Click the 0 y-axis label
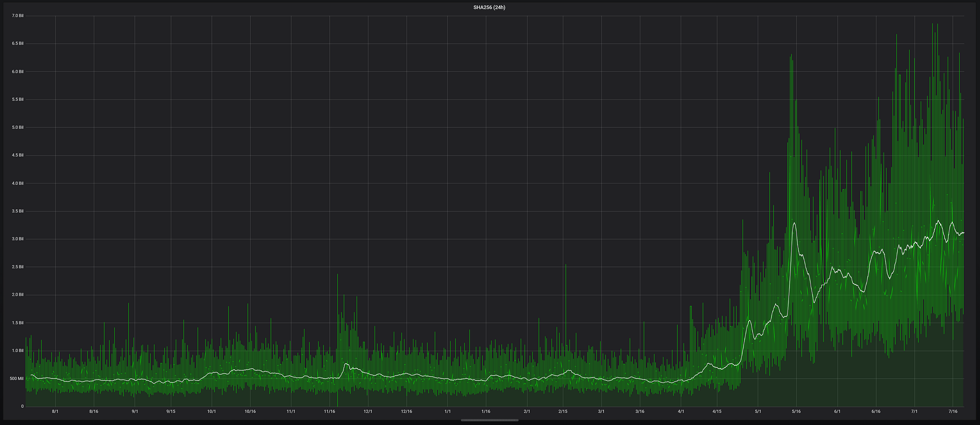 pyautogui.click(x=22, y=407)
